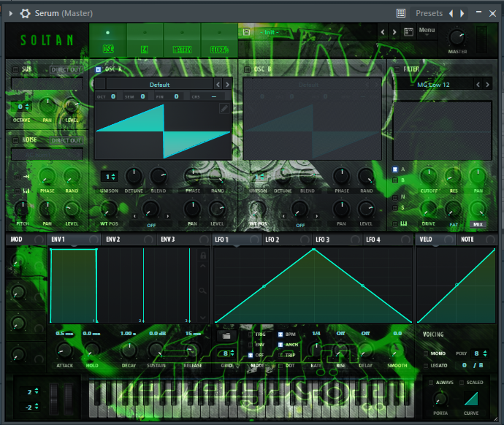
Task: Enable LEGATO voicing checkbox
Action: (426, 366)
